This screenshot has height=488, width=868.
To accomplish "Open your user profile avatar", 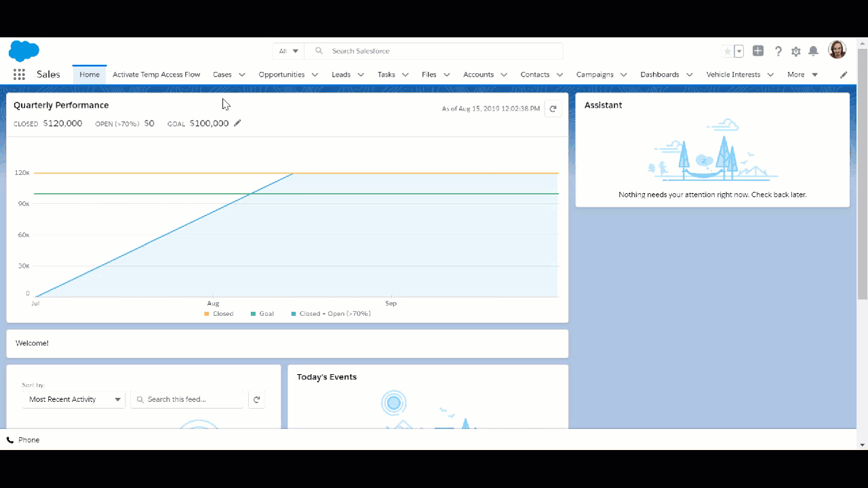I will click(x=837, y=49).
